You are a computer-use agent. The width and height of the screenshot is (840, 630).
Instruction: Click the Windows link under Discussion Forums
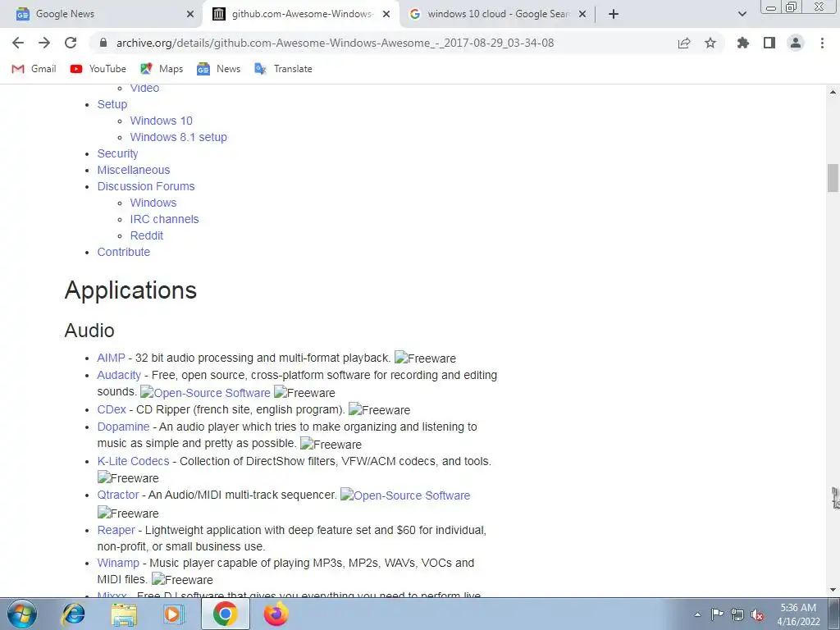pyautogui.click(x=153, y=203)
